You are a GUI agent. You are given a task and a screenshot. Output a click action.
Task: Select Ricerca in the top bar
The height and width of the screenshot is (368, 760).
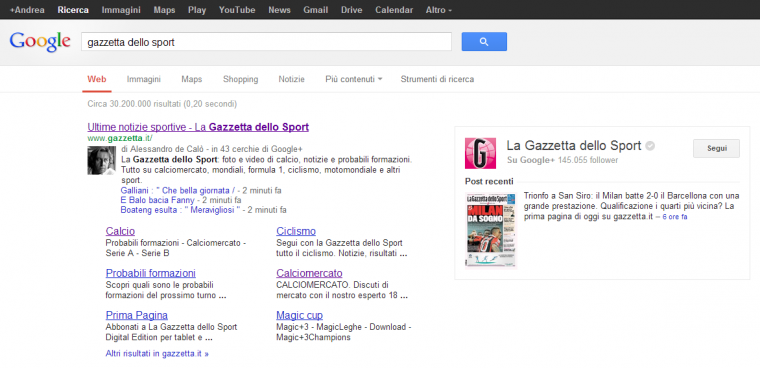pos(73,10)
